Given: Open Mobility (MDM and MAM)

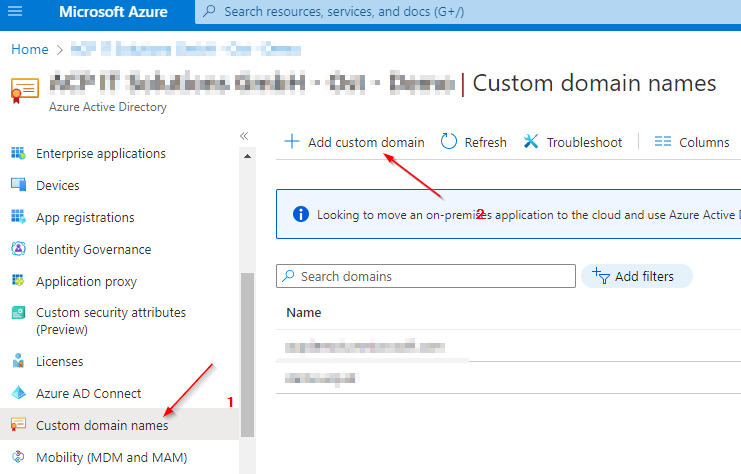Looking at the screenshot, I should click(x=112, y=457).
